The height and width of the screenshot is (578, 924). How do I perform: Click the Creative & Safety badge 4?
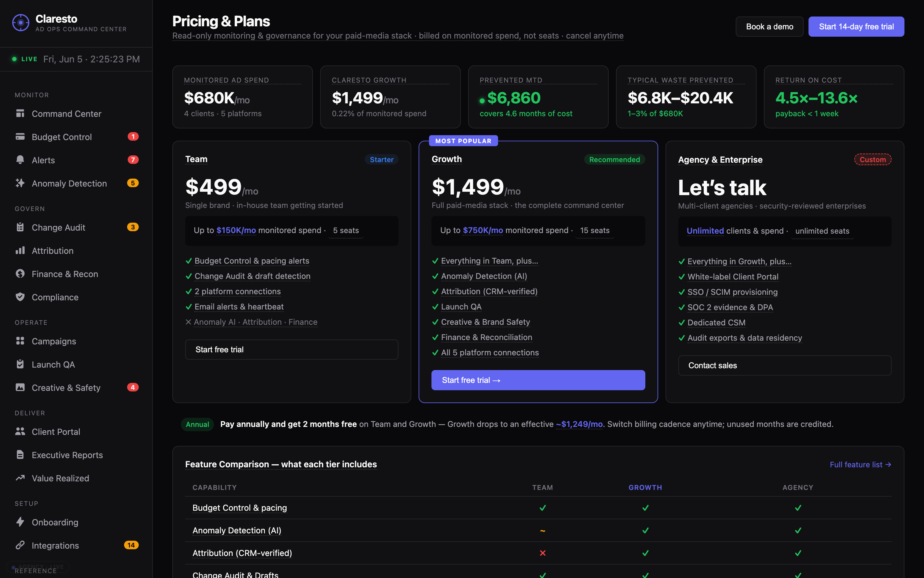(133, 387)
